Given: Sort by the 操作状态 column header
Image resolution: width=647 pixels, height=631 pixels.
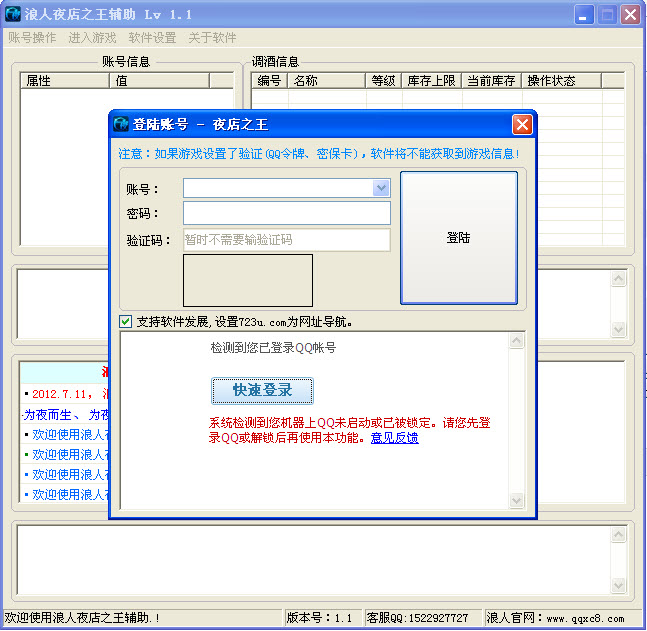Looking at the screenshot, I should click(561, 80).
